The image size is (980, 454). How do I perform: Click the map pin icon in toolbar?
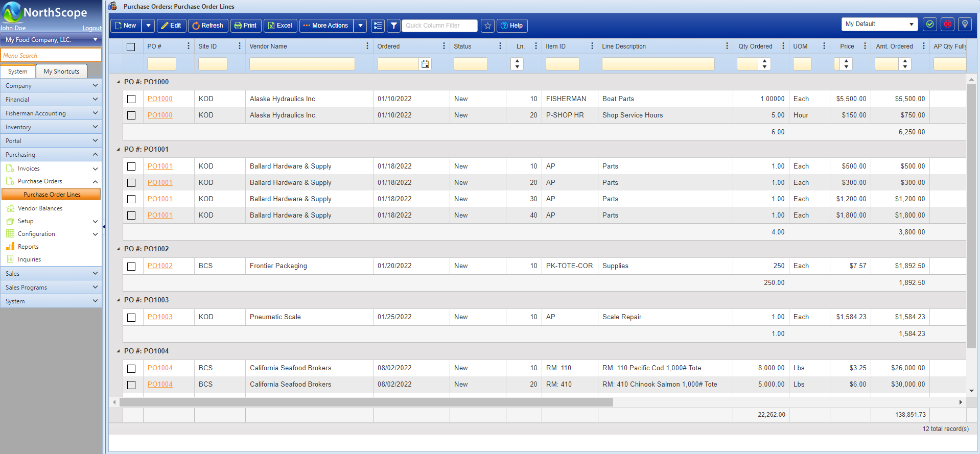pos(965,24)
